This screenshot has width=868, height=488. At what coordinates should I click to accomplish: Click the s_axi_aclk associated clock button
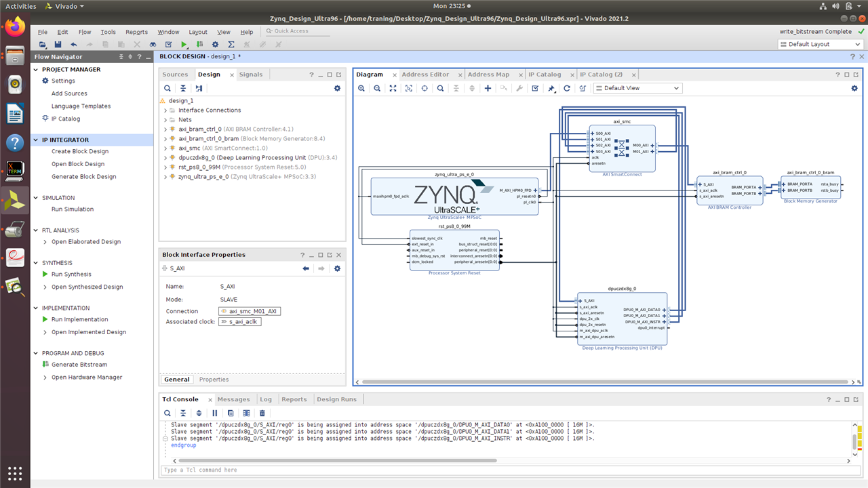(x=239, y=322)
